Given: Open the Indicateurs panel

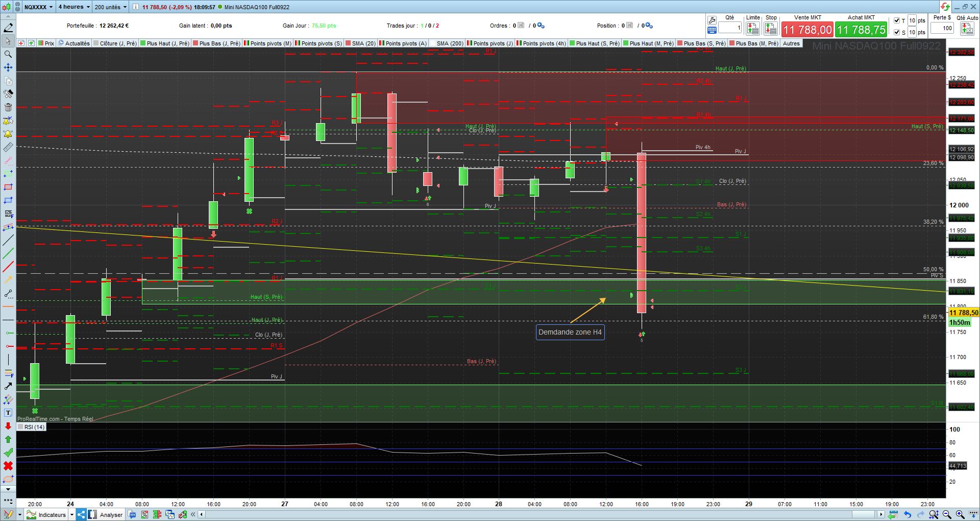Looking at the screenshot, I should pos(51,515).
